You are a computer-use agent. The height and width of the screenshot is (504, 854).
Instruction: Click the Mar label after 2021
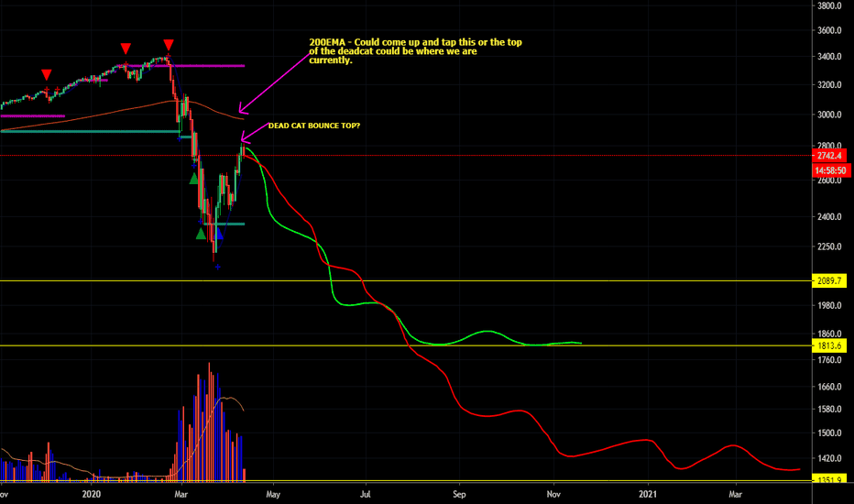[735, 495]
